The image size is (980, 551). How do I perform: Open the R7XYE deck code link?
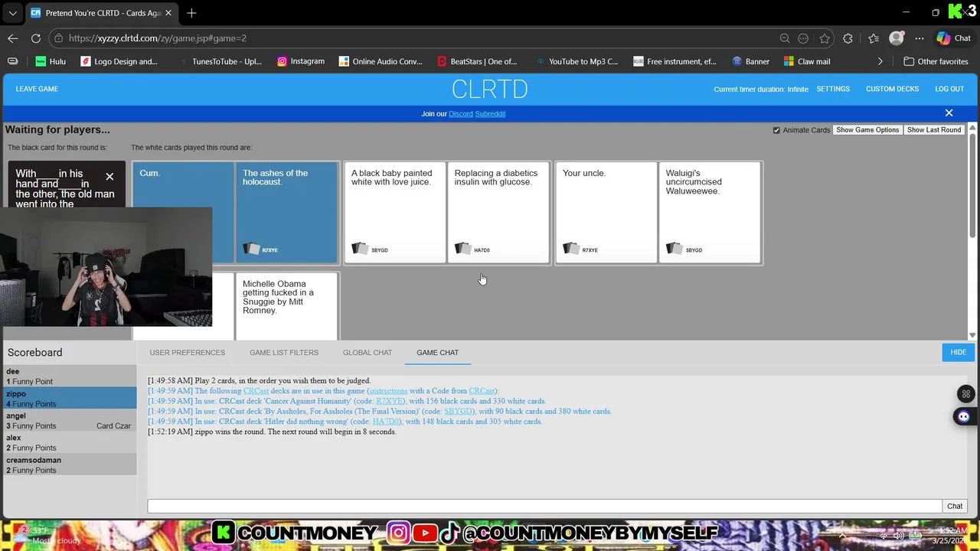[x=390, y=401]
